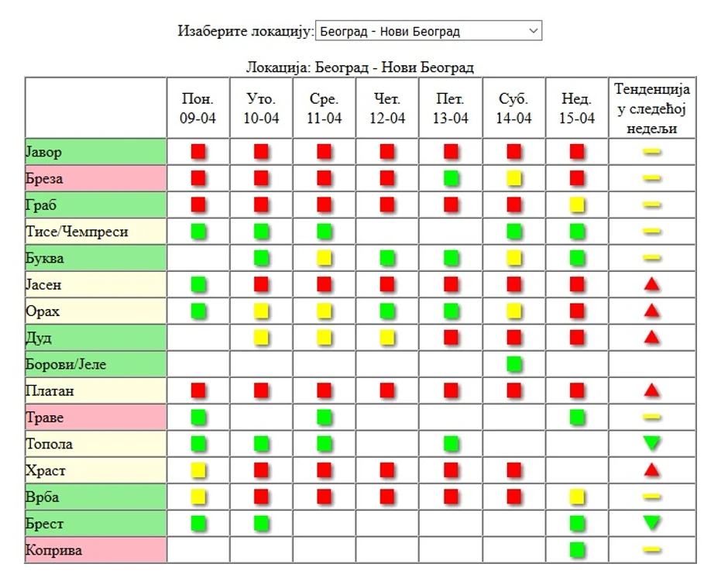Click the yellow square for Дуд on Чет. 12-04

click(387, 337)
